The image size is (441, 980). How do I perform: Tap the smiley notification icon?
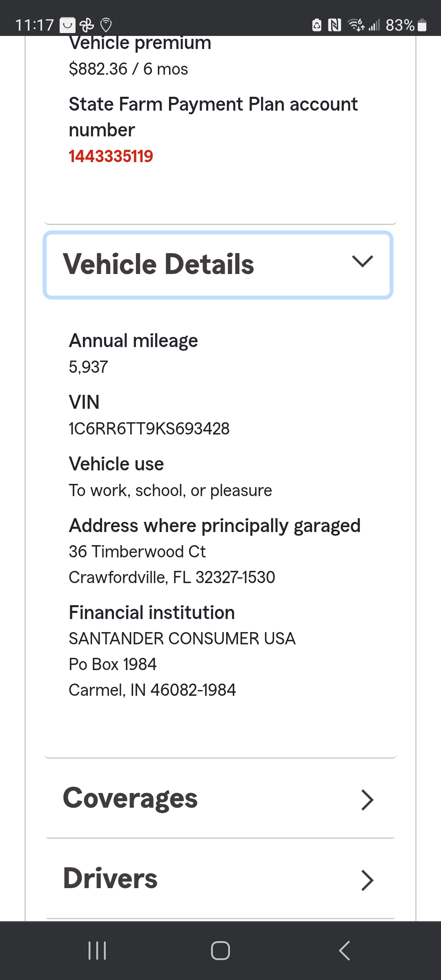click(67, 25)
